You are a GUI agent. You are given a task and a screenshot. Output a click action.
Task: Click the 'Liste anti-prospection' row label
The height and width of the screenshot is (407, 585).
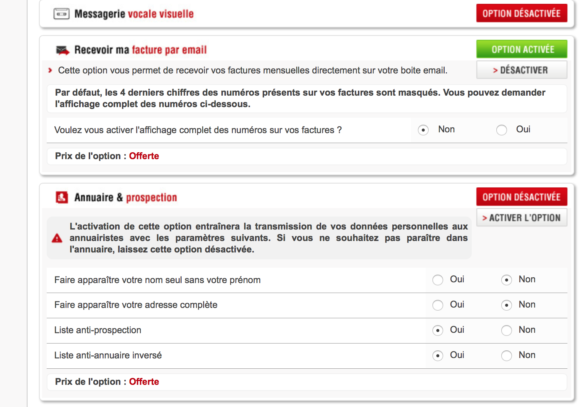[98, 330]
